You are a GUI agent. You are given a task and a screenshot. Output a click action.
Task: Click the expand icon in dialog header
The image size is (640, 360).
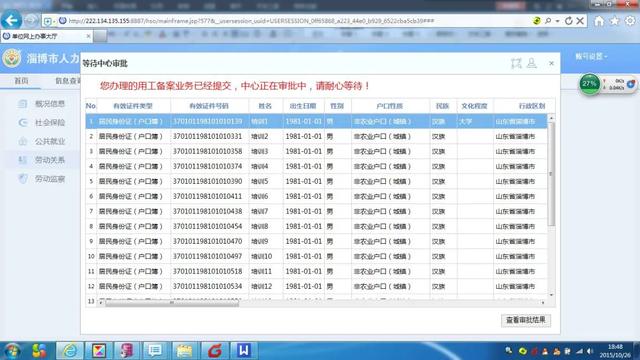click(x=516, y=63)
